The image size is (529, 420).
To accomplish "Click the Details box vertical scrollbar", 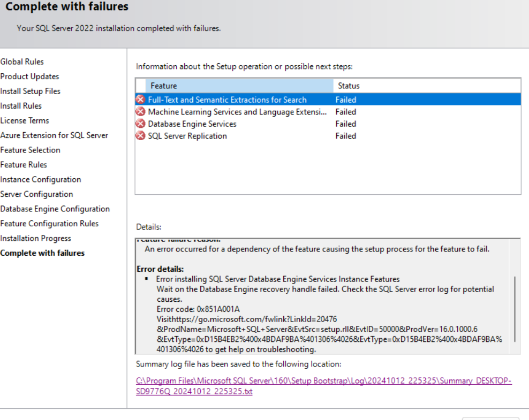I will [515, 309].
